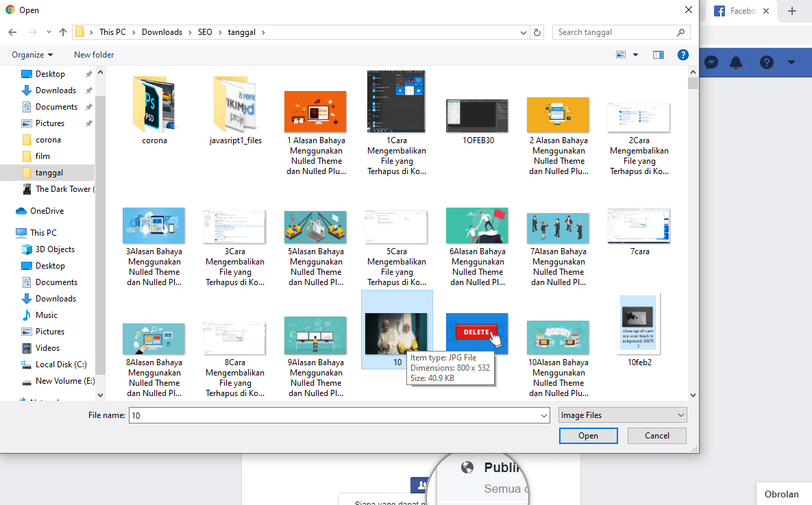Open the Organize menu
Image resolution: width=812 pixels, height=505 pixels.
tap(32, 55)
